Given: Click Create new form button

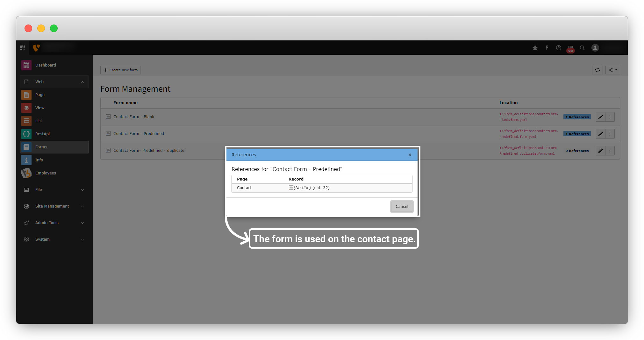Looking at the screenshot, I should [121, 70].
